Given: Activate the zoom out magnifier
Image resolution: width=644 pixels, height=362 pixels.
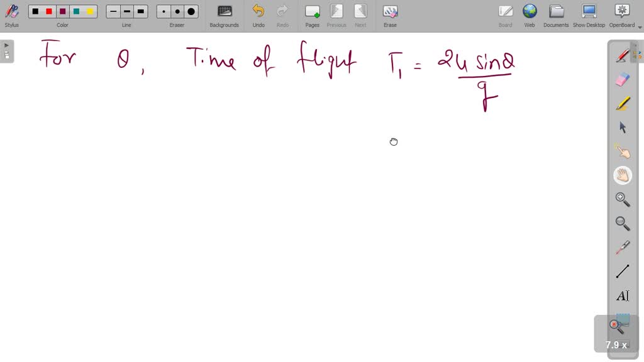Looking at the screenshot, I should [621, 223].
